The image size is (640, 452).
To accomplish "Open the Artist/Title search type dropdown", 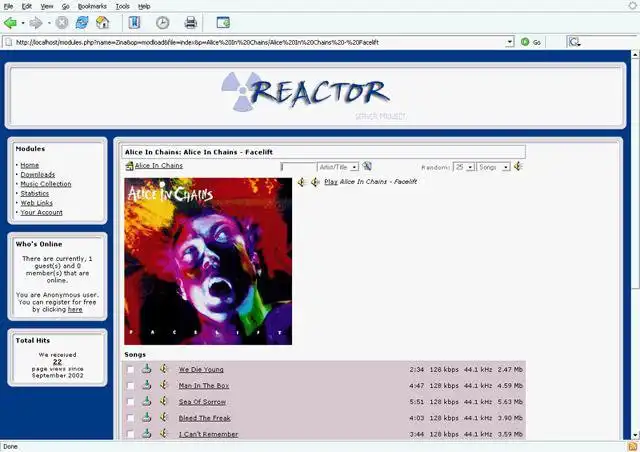I will 338,167.
